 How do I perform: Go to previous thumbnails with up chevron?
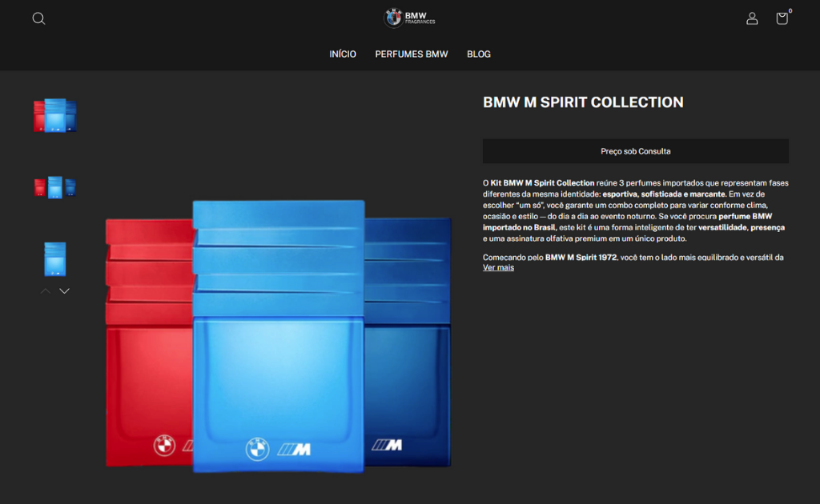(x=46, y=291)
